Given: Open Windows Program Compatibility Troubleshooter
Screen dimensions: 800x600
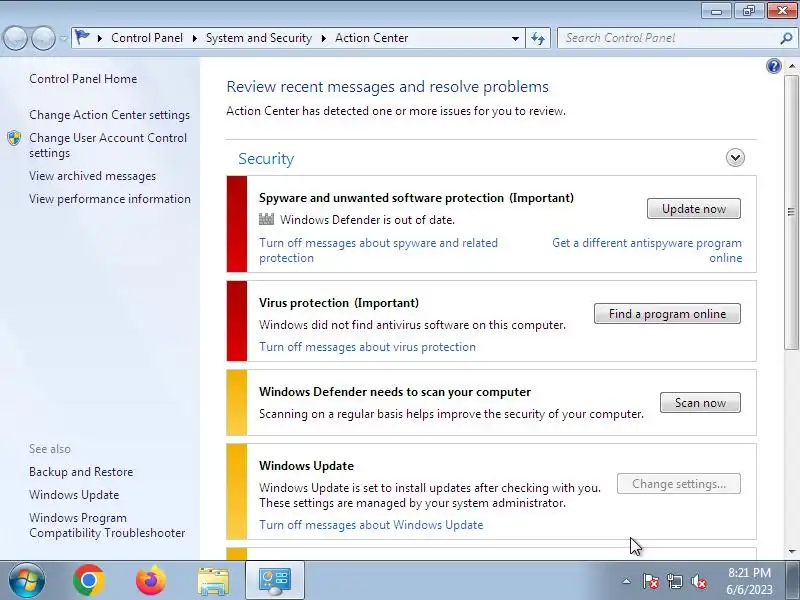Looking at the screenshot, I should 107,526.
